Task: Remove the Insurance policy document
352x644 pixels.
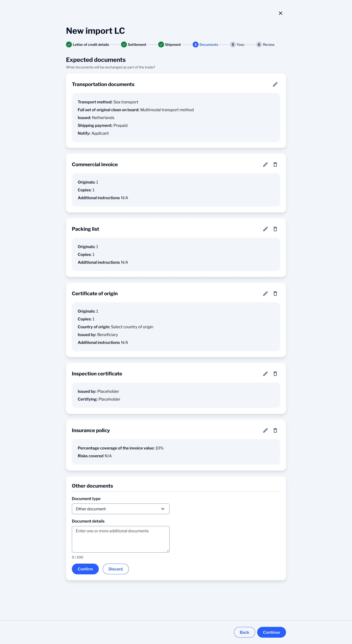Action: point(275,430)
